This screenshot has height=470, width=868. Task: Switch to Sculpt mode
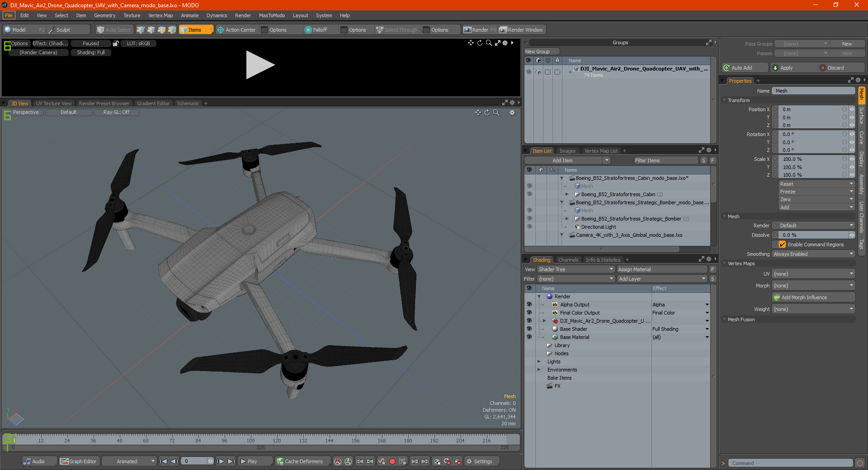69,30
